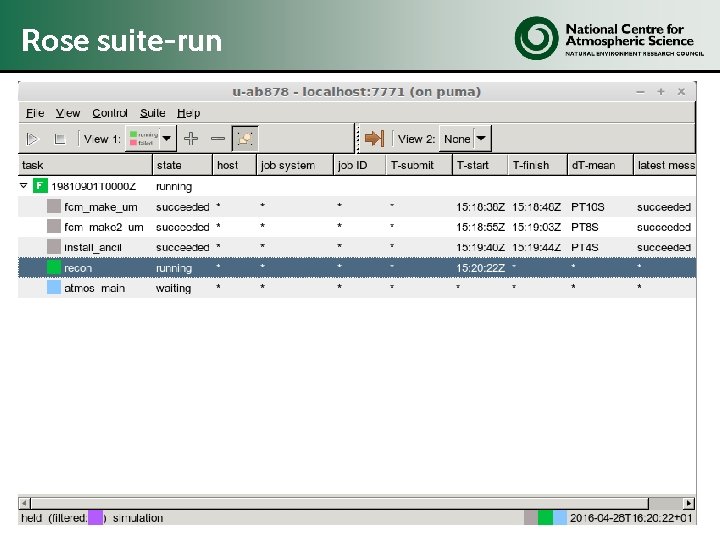Screen dimensions: 720x540
Task: Sort by the latest message column header
Action: coord(664,165)
